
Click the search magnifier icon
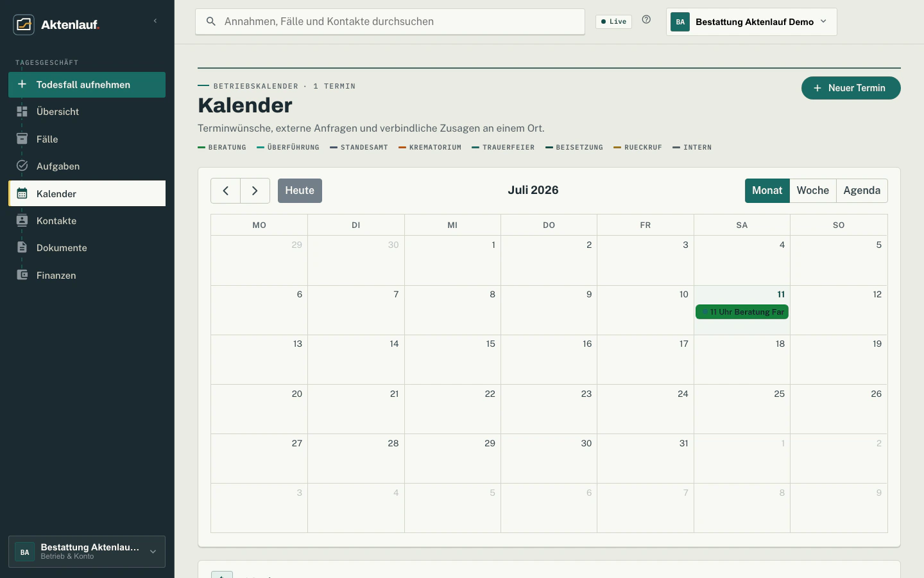tap(210, 22)
